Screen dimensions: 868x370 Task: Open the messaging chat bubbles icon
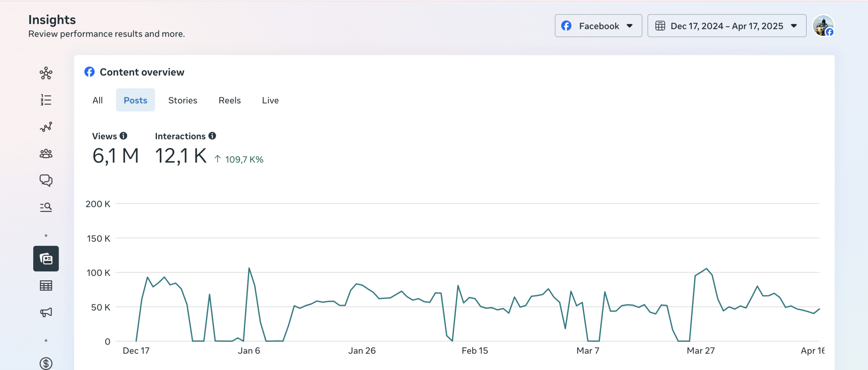tap(46, 180)
